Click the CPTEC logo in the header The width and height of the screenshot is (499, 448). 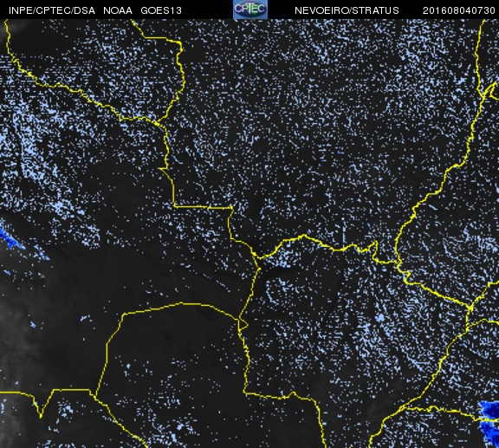[x=250, y=10]
